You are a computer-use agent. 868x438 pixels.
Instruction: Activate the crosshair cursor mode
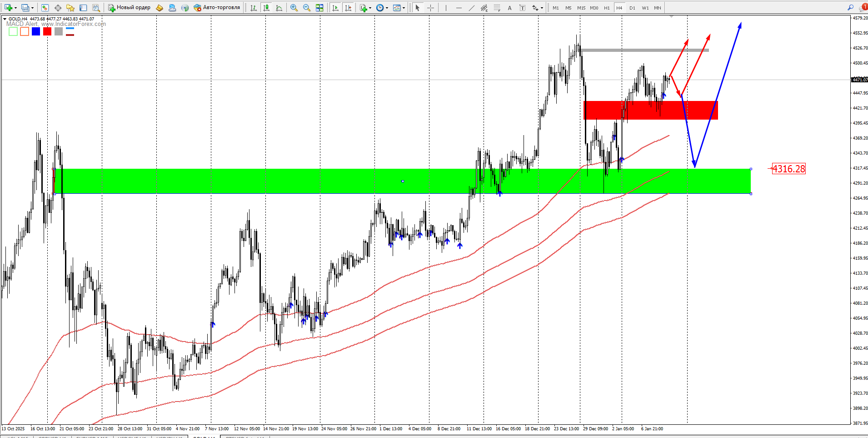coord(430,8)
